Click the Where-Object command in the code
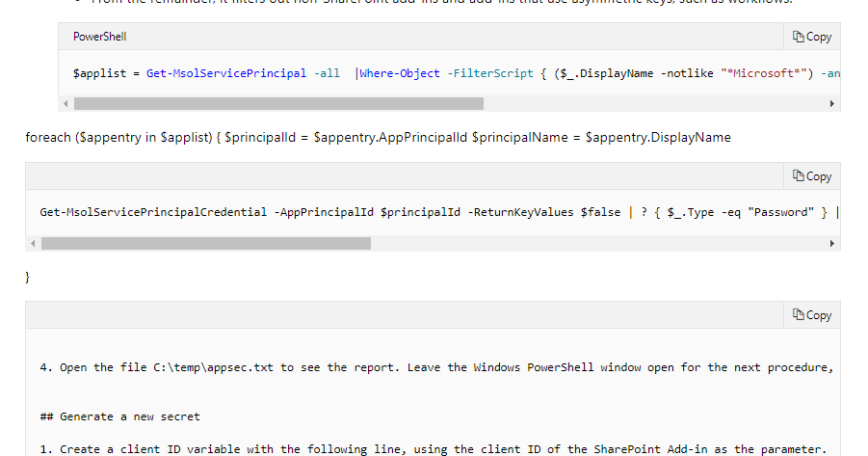Screen dimensions: 868x456 (x=399, y=73)
